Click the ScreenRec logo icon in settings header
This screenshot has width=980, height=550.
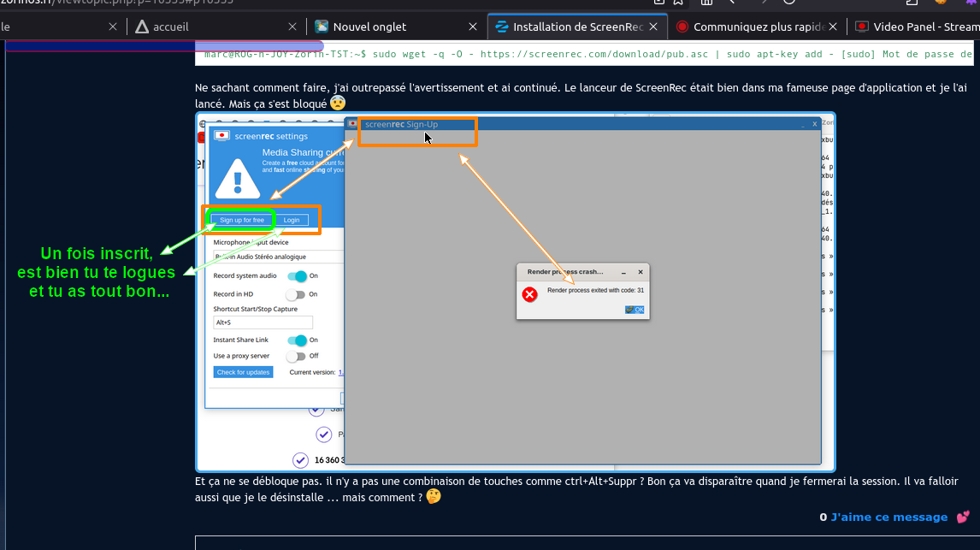221,135
